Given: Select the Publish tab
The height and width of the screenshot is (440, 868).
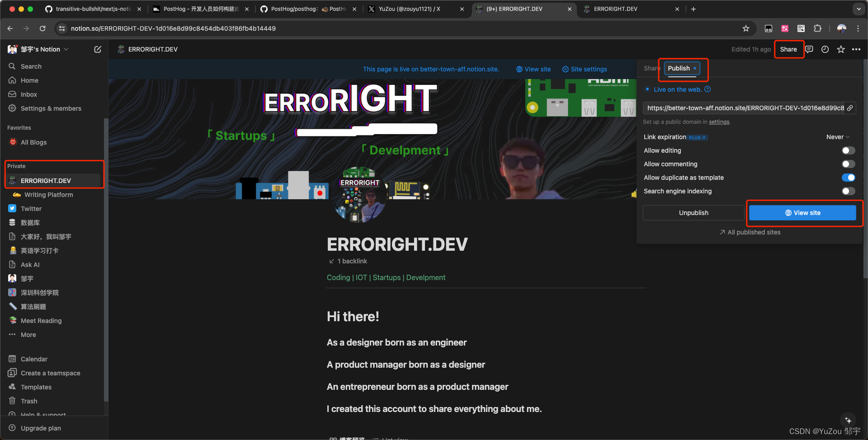Looking at the screenshot, I should (x=682, y=68).
